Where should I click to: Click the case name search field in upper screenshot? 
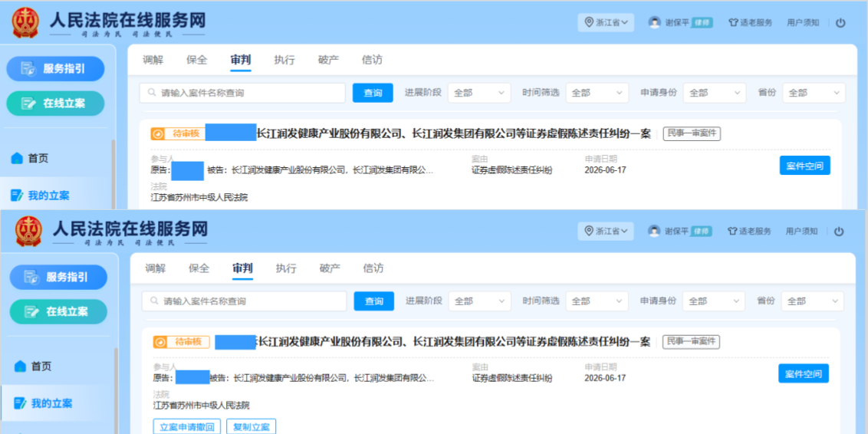[x=242, y=93]
